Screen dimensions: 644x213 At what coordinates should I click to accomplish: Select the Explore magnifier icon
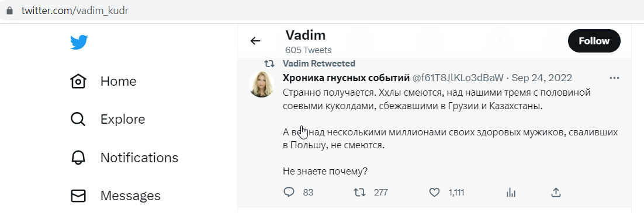coord(78,119)
